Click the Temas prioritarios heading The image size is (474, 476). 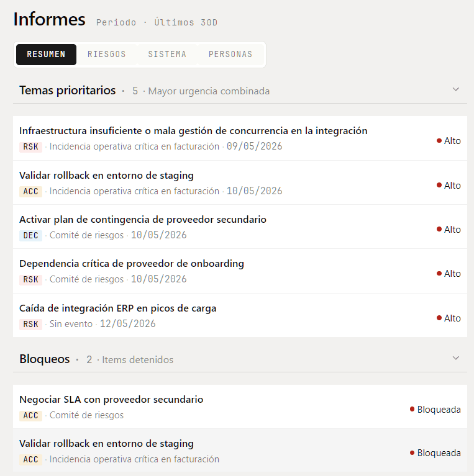[x=68, y=91]
